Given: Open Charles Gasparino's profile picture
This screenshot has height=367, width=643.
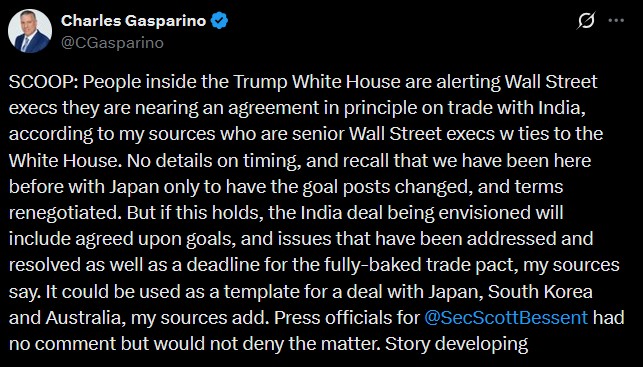Looking at the screenshot, I should pyautogui.click(x=30, y=31).
